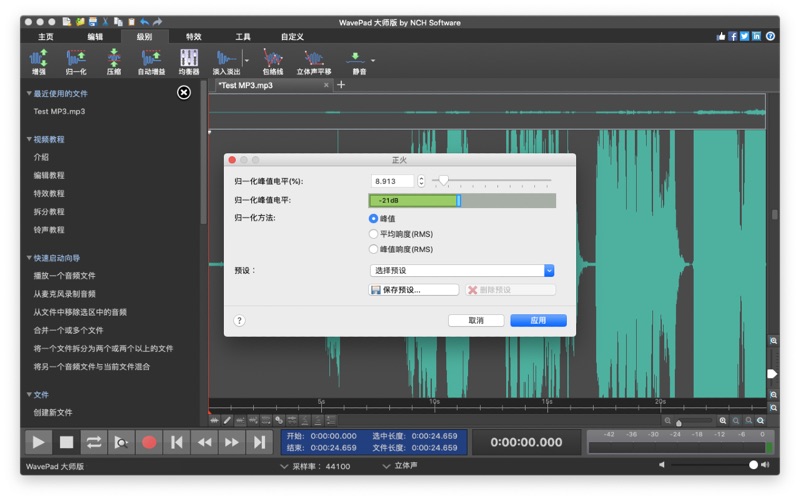The image size is (800, 500).
Task: Click the 应用 apply button
Action: tap(538, 321)
